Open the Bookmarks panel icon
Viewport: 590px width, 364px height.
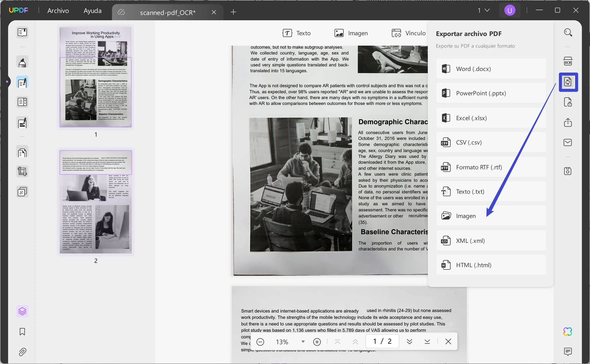pos(22,332)
